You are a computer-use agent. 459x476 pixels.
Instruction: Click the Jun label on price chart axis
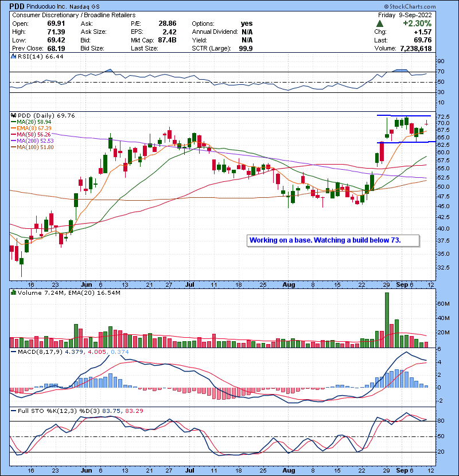coord(87,285)
